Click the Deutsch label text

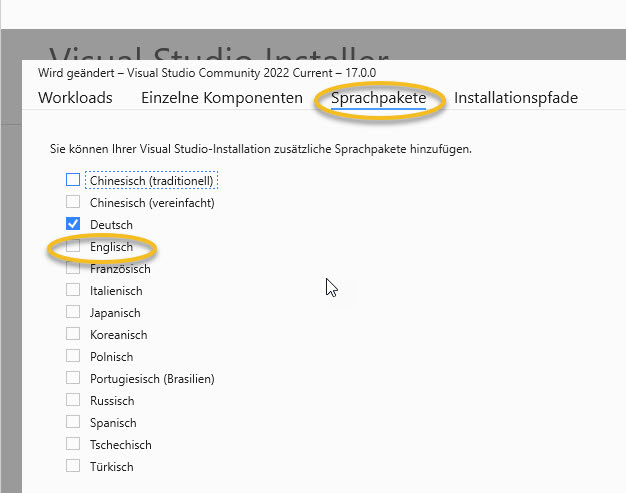111,225
